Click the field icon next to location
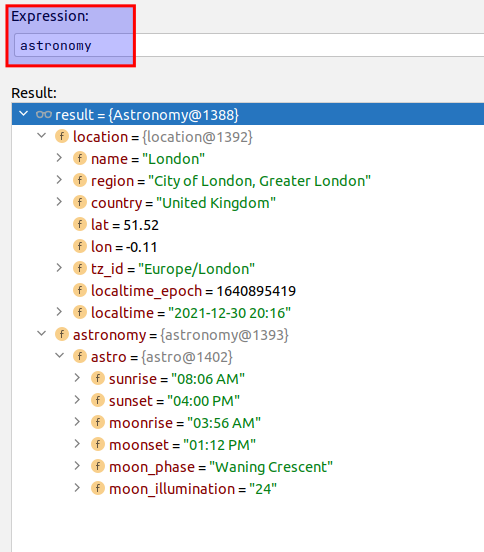 (62, 136)
